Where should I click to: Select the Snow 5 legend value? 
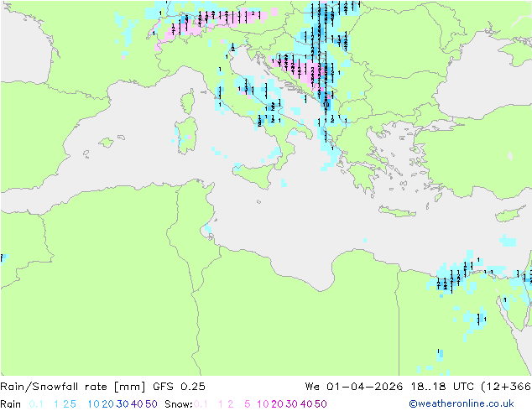click(x=248, y=404)
